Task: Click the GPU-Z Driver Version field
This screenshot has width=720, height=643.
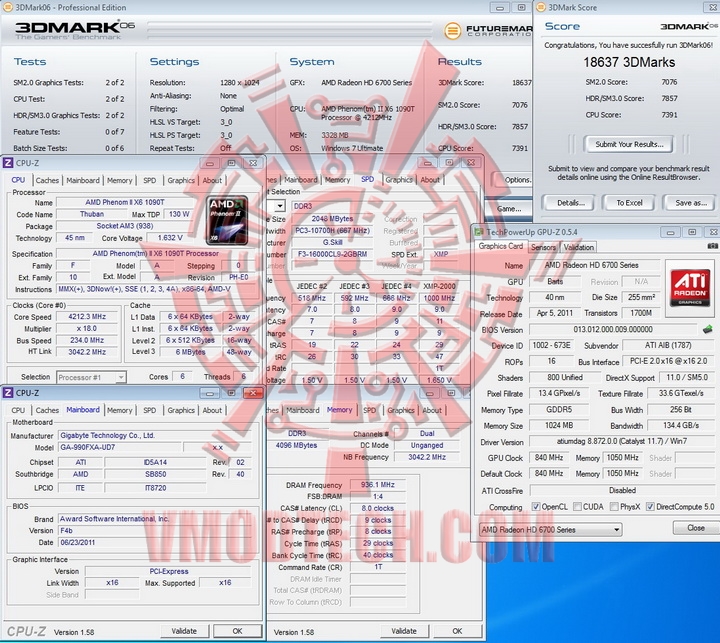Action: (622, 441)
